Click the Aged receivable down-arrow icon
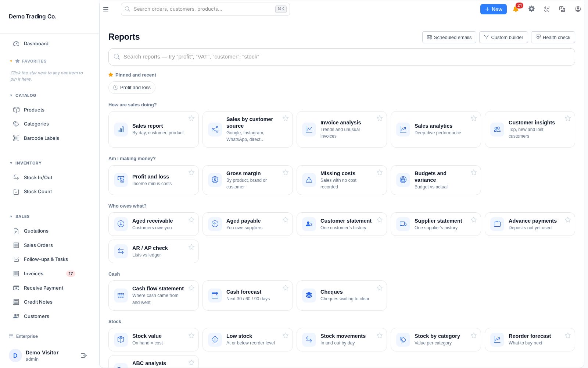The width and height of the screenshot is (588, 368). point(121,224)
